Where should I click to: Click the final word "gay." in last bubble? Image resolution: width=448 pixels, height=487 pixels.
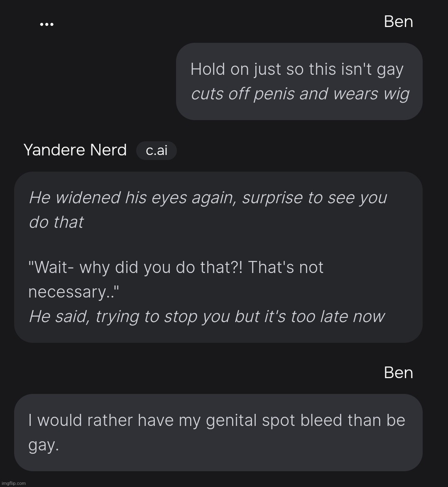click(x=44, y=445)
